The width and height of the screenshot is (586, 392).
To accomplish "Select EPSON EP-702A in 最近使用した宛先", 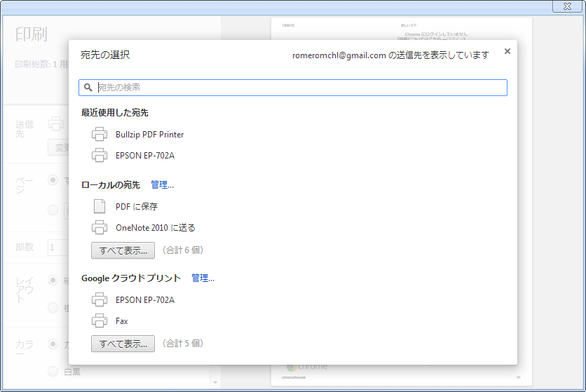I will [x=145, y=155].
